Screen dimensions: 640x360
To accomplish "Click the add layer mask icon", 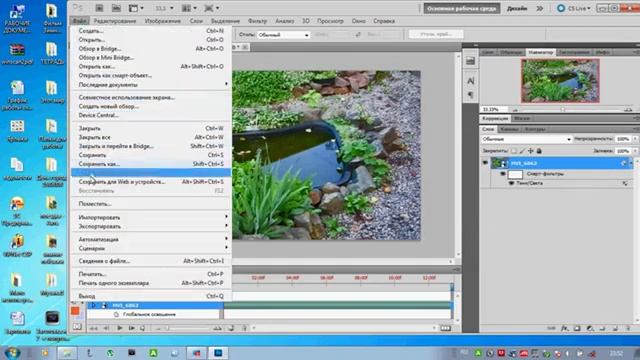I will [577, 328].
